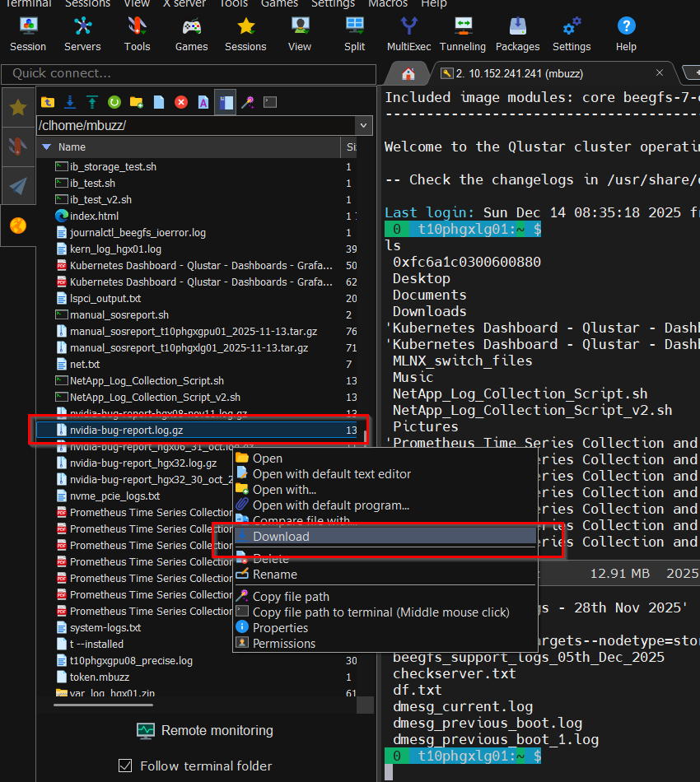Click the Quick connect input field
The height and width of the screenshot is (782, 700).
click(188, 73)
